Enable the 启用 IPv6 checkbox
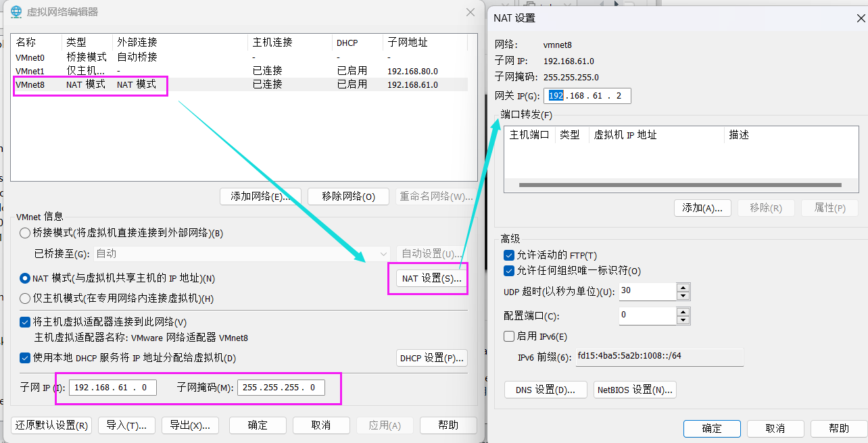This screenshot has height=443, width=868. pos(510,336)
